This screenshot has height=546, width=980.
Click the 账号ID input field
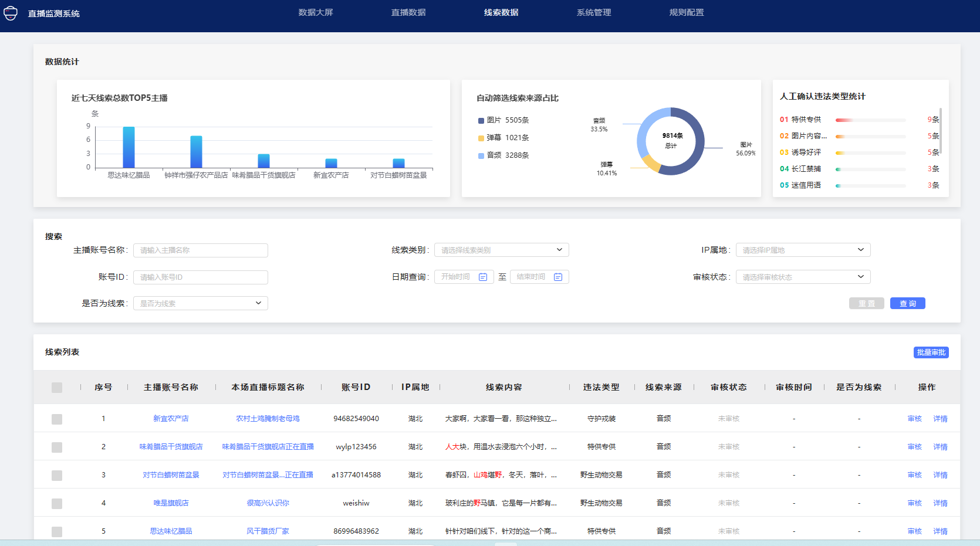pyautogui.click(x=201, y=277)
